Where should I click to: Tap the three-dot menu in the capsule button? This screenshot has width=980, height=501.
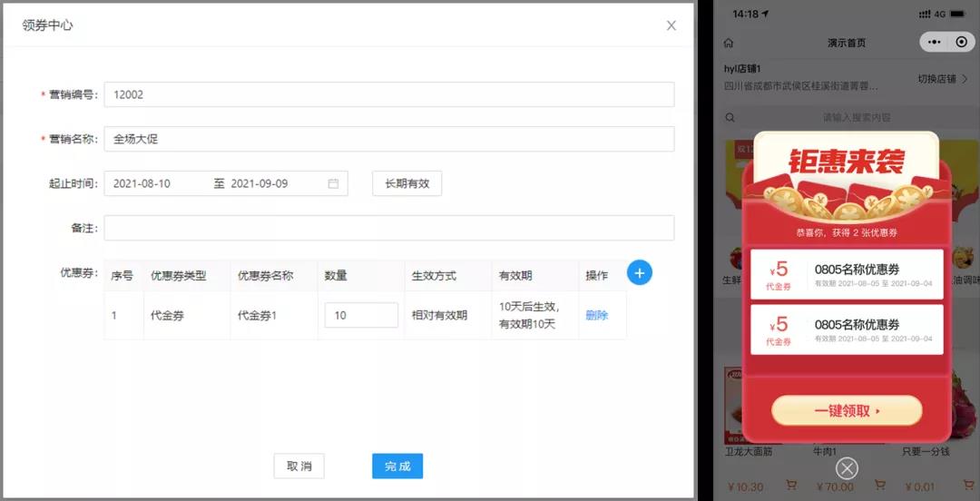coord(935,43)
